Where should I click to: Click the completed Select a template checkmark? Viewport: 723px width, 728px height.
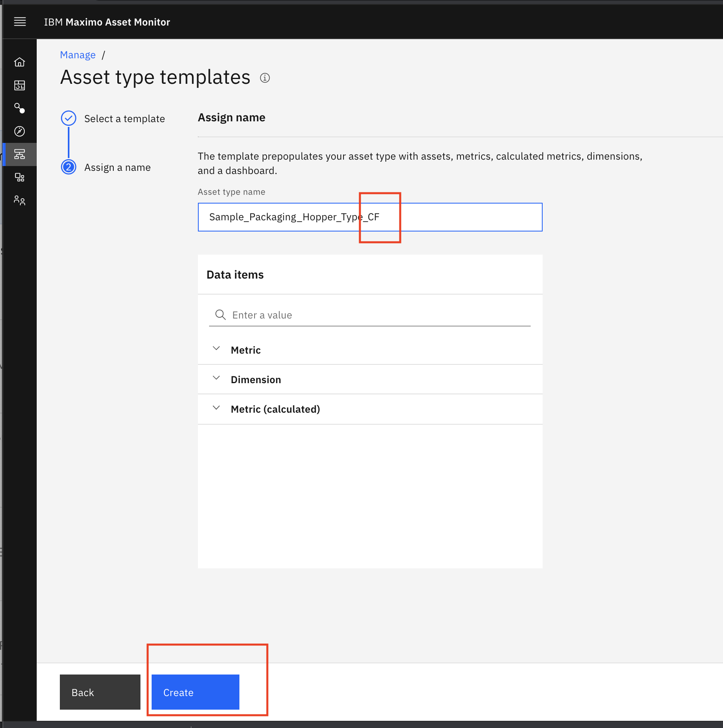click(x=69, y=119)
